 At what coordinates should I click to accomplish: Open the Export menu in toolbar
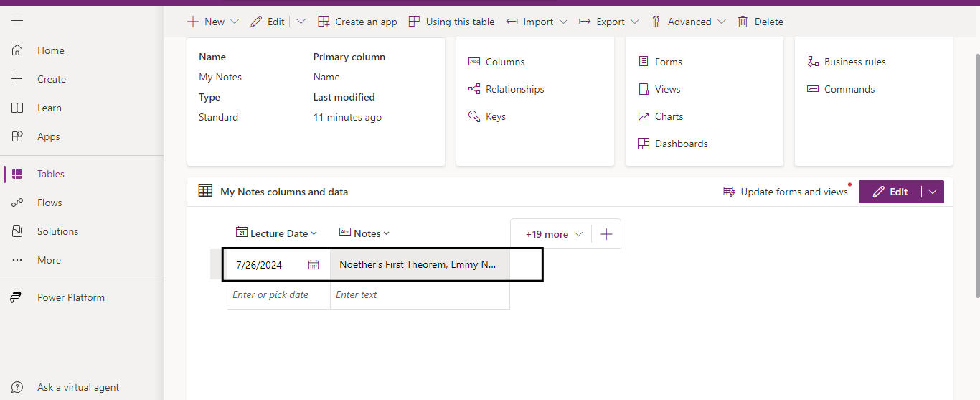pyautogui.click(x=609, y=22)
